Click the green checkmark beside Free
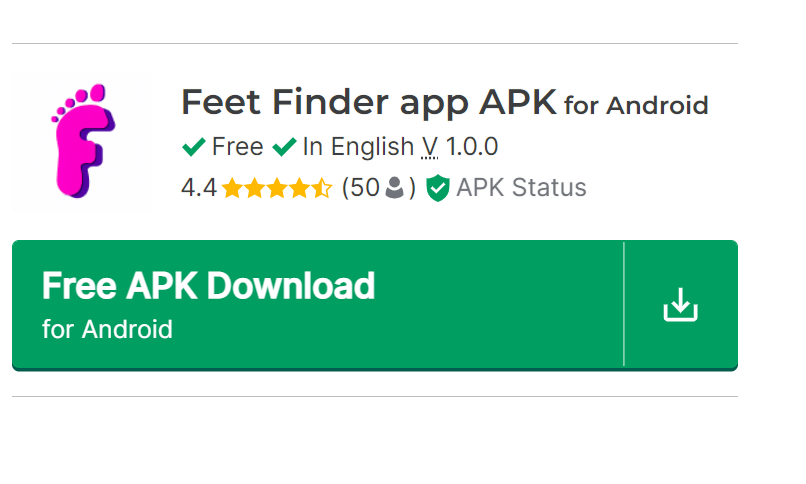The height and width of the screenshot is (484, 806). pyautogui.click(x=194, y=147)
